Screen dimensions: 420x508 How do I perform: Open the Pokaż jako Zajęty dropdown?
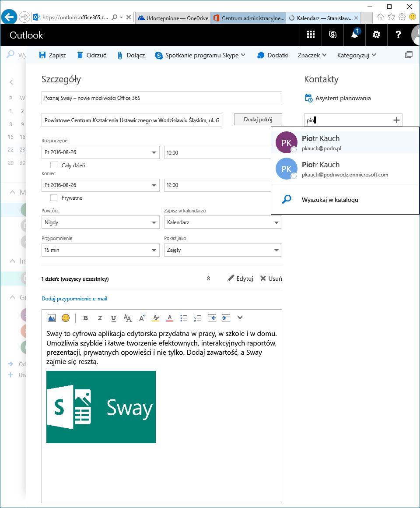tap(223, 250)
